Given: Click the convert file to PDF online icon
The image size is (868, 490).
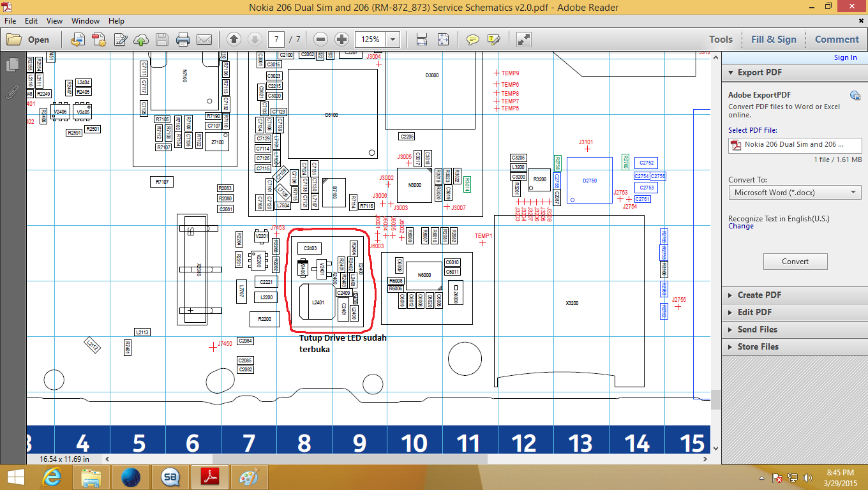Looking at the screenshot, I should point(78,40).
